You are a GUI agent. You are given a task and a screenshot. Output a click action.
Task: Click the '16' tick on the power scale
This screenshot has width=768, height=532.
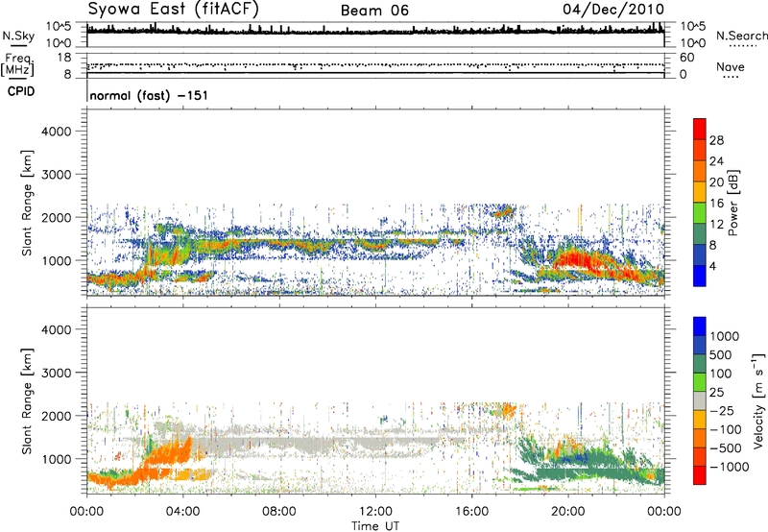point(716,204)
